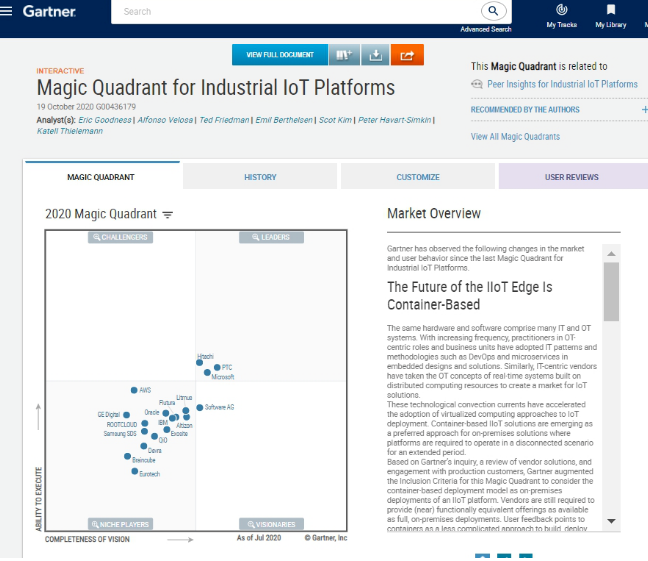
Task: Click the search magnifier icon
Action: point(493,11)
